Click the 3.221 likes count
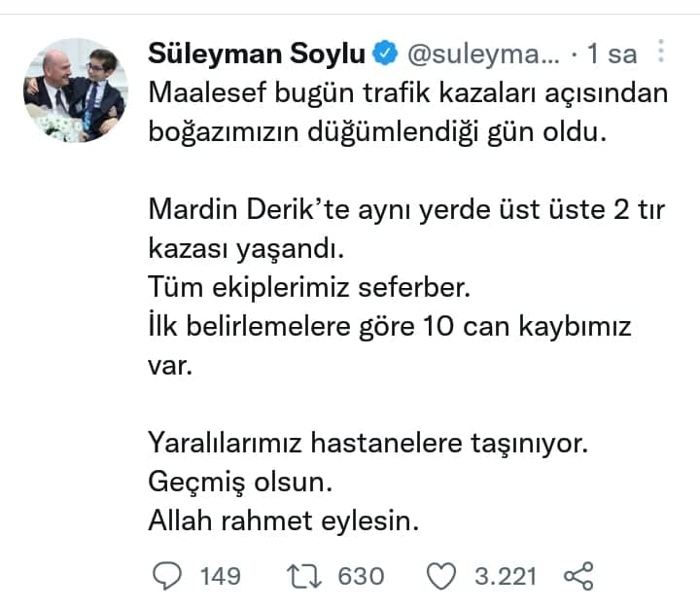This screenshot has height=611, width=700. 506,576
